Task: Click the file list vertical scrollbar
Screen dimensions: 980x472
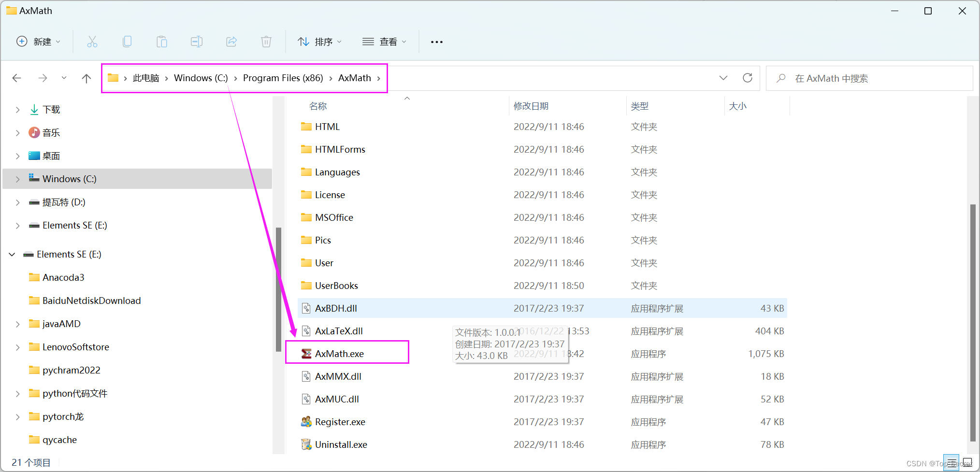Action: point(973,323)
